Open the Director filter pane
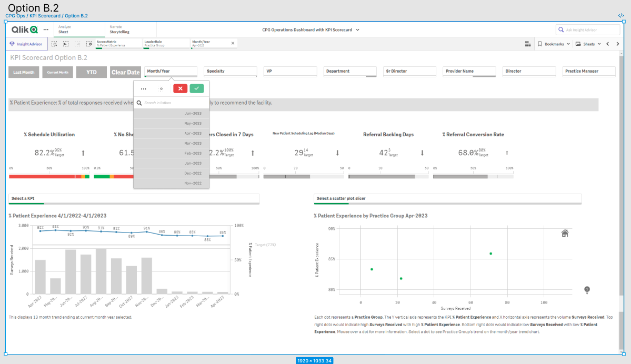 click(529, 71)
